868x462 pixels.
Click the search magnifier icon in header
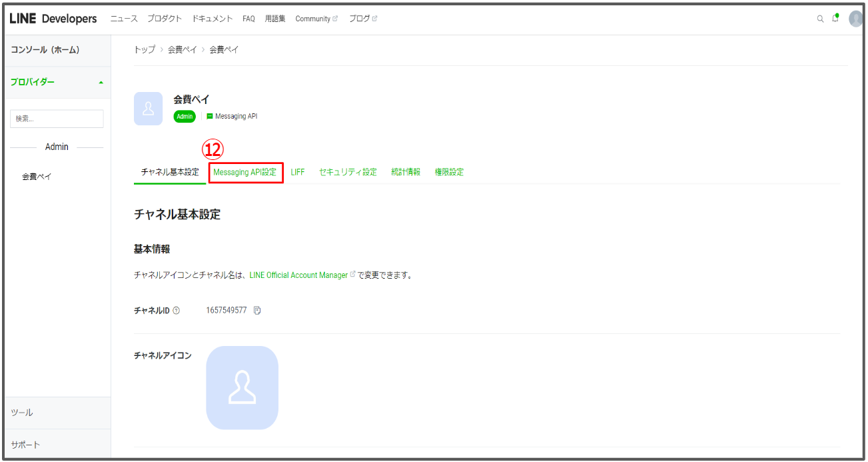pyautogui.click(x=820, y=19)
